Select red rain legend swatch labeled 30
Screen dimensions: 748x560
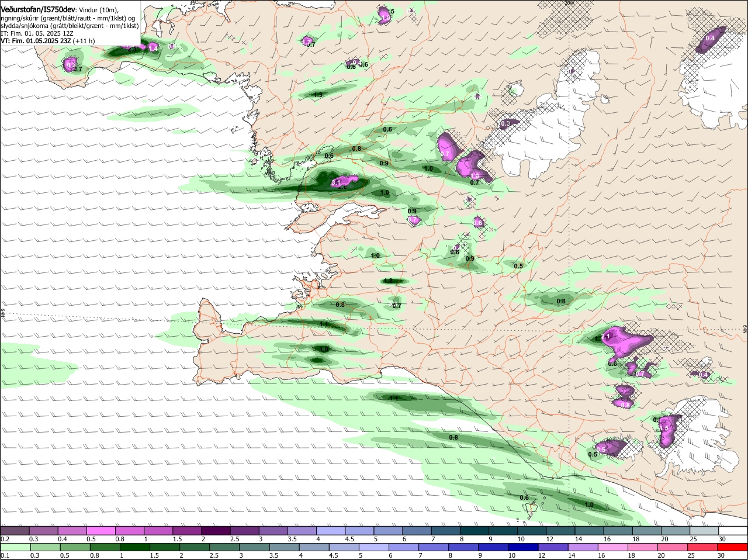tap(732, 547)
